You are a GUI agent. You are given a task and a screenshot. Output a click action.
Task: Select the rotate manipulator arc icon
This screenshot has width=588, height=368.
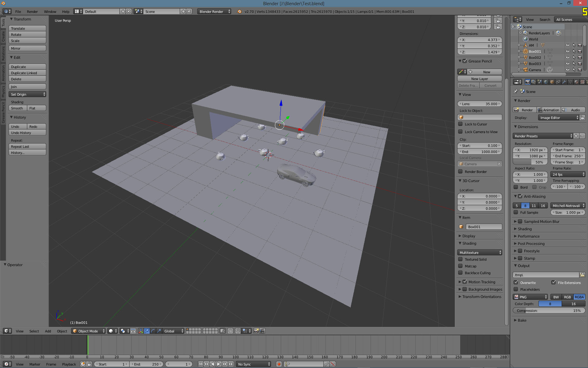point(153,331)
